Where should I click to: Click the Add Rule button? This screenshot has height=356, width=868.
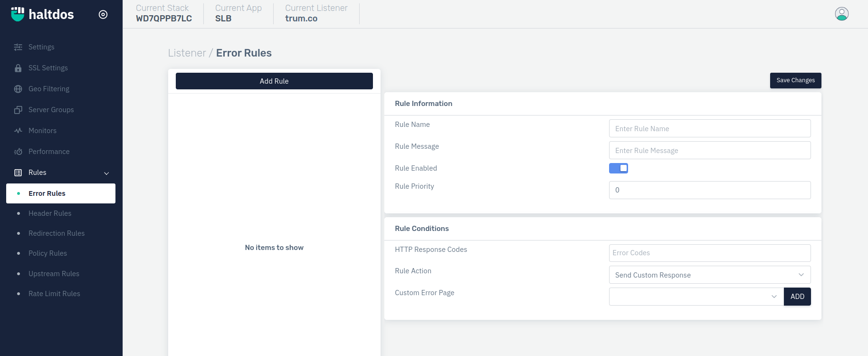tap(274, 81)
